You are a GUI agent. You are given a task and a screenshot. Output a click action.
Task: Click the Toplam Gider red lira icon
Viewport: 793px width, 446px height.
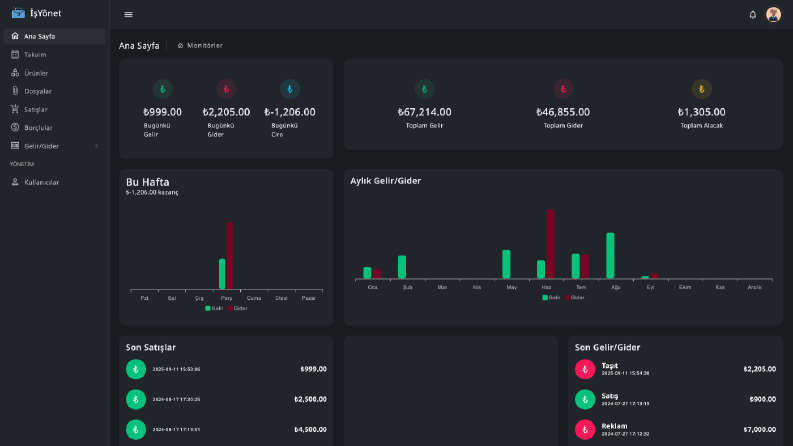point(563,89)
